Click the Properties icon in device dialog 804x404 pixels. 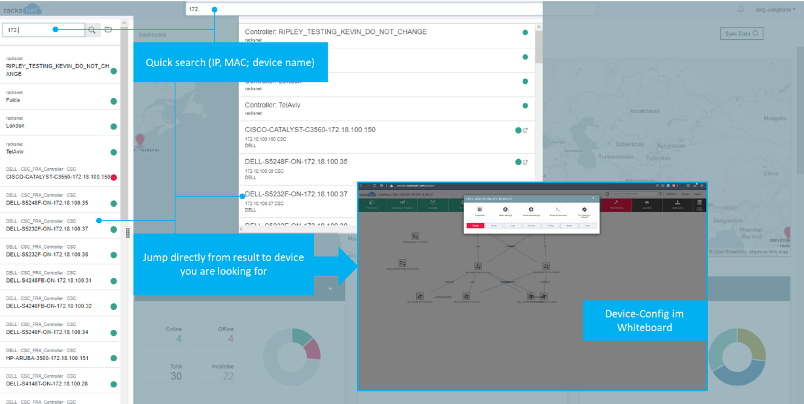click(480, 210)
